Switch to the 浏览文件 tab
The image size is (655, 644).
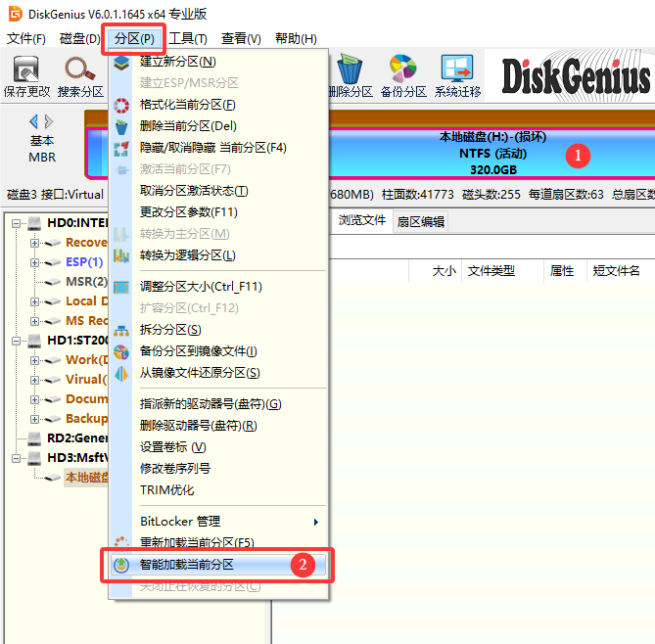pos(361,220)
